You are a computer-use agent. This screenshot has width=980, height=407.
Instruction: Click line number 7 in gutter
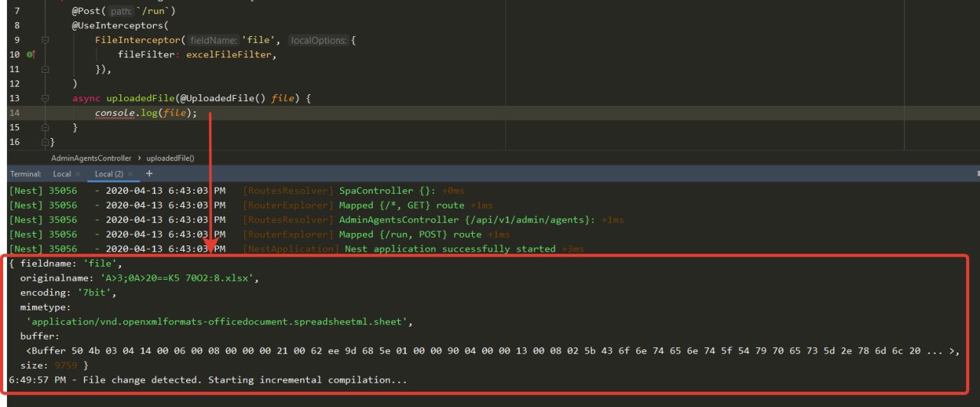[17, 11]
